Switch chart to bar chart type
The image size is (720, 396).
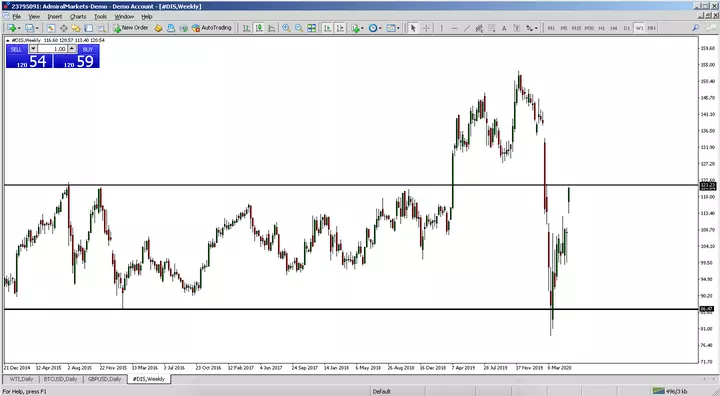(247, 28)
